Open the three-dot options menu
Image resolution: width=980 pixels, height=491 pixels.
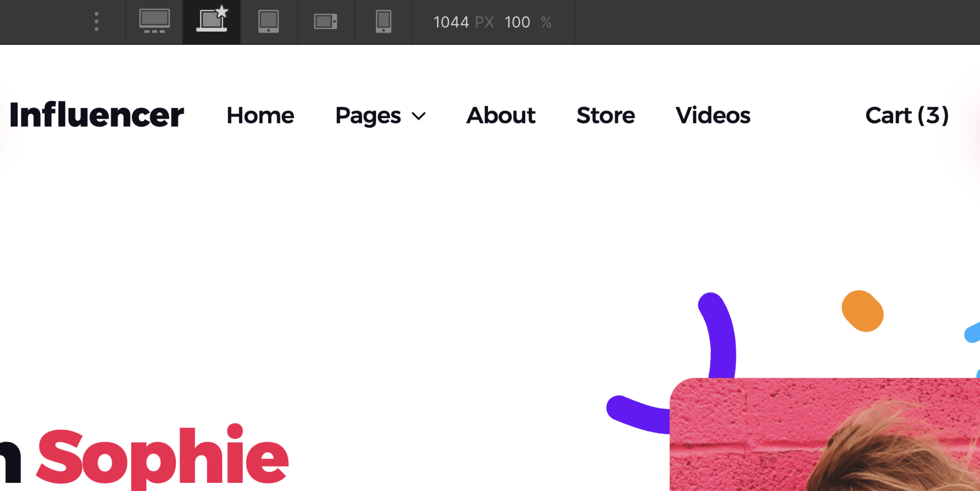pos(96,21)
